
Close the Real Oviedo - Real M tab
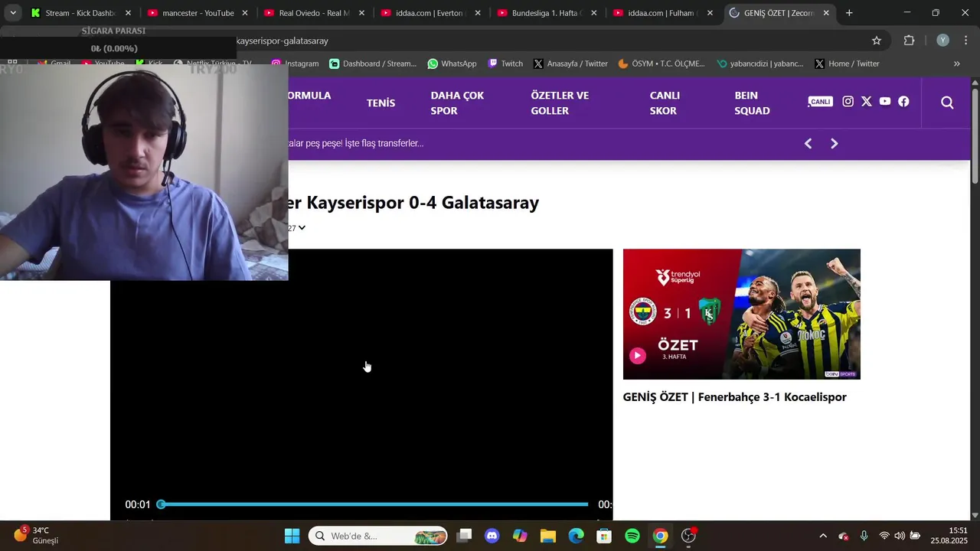361,13
